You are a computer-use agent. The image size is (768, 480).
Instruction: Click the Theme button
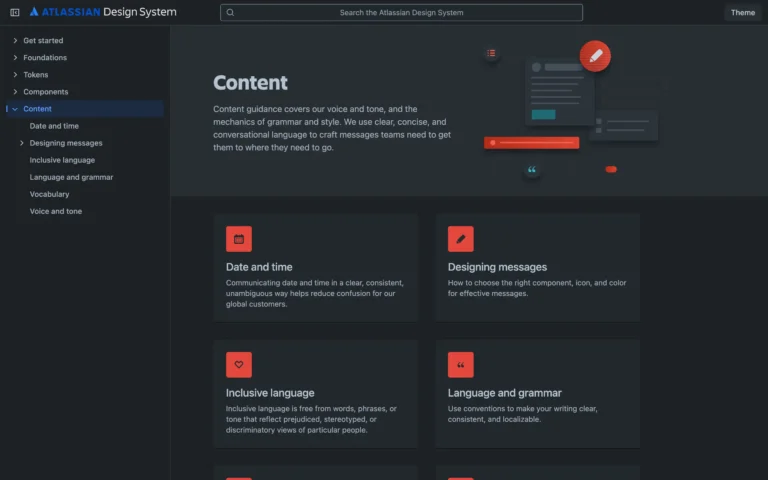point(742,13)
